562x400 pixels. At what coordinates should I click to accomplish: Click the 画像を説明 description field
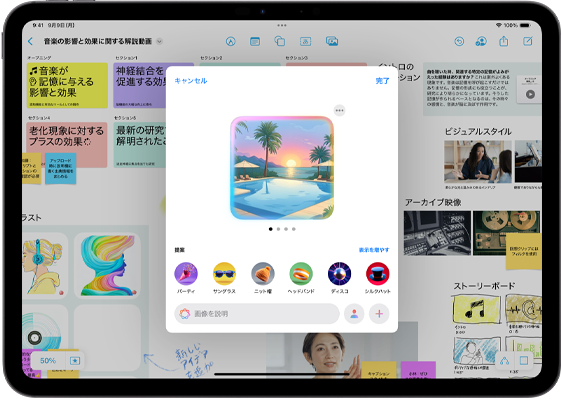pyautogui.click(x=257, y=314)
